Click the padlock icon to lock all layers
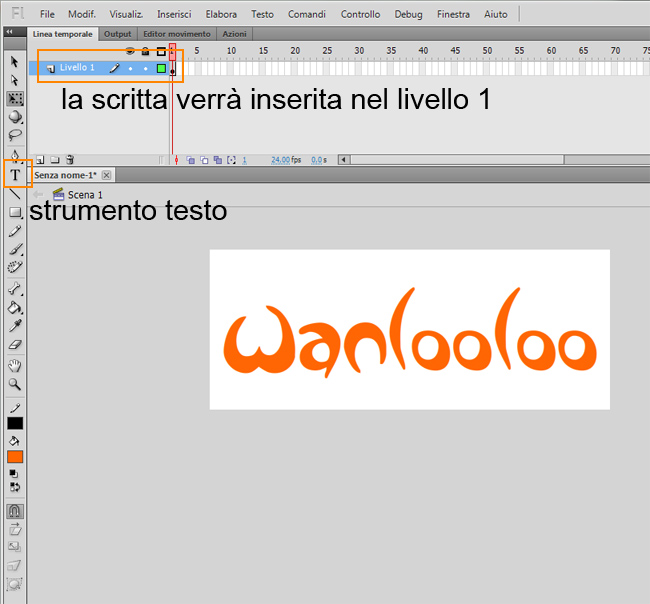Screen dimensions: 650x604 [x=145, y=51]
